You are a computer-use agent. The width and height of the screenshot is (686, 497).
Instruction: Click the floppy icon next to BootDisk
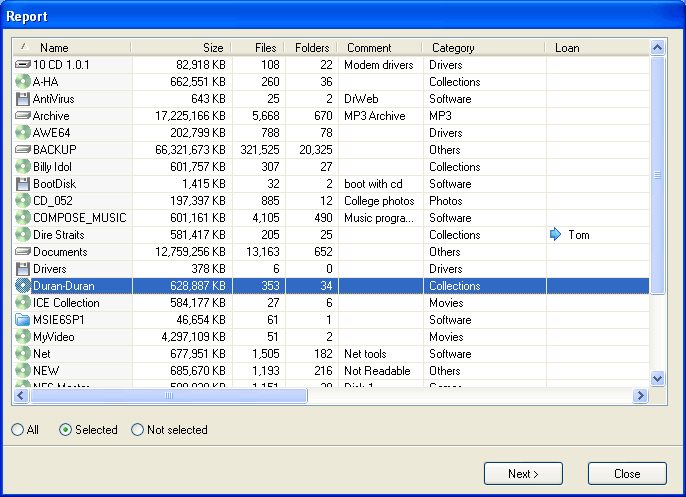coord(23,184)
